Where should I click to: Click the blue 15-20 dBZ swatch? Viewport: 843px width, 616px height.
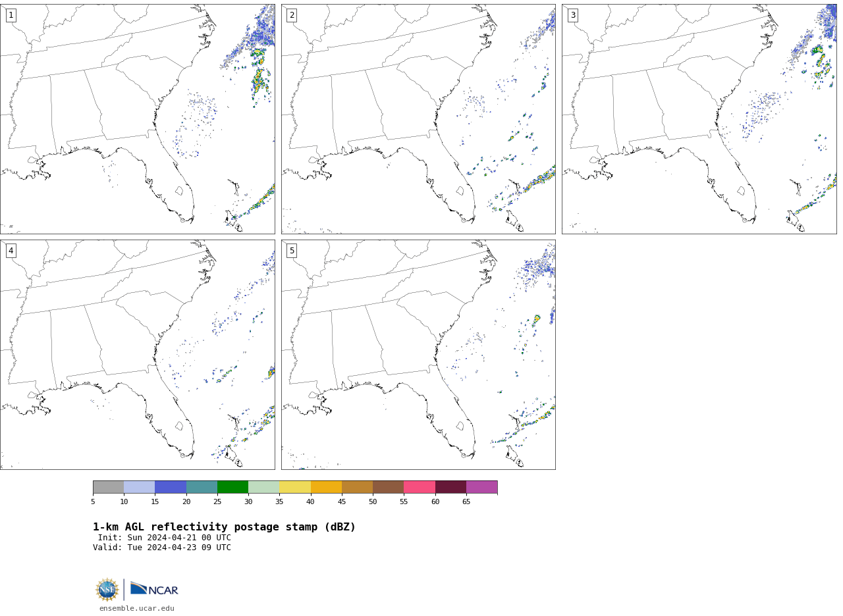[x=171, y=487]
